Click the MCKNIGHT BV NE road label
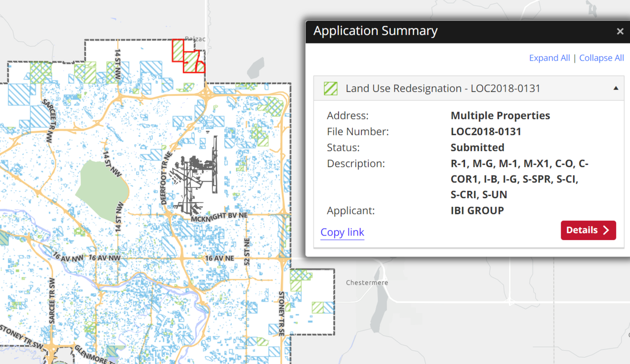Screen dimensions: 630x364 (216, 216)
